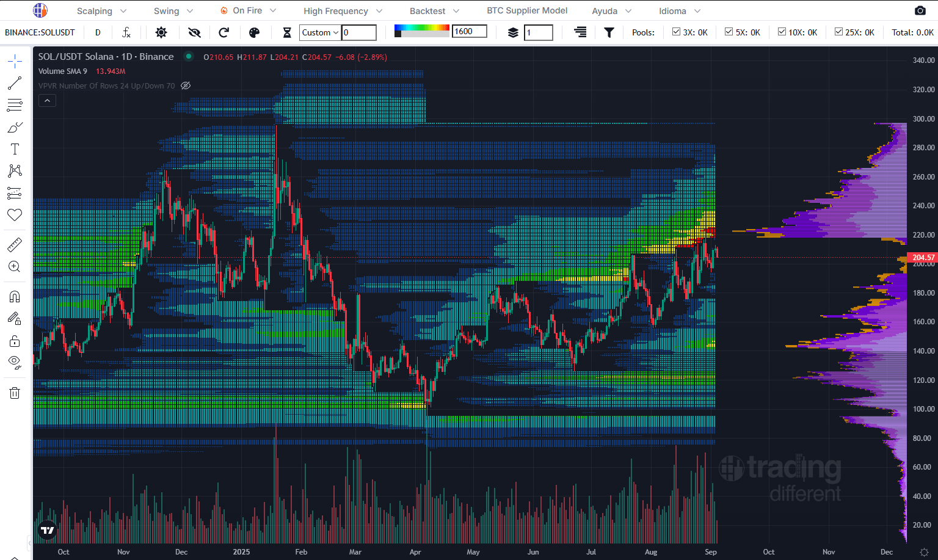Select VPVR Number Of Rows indicator label
The height and width of the screenshot is (560, 938).
coord(106,85)
